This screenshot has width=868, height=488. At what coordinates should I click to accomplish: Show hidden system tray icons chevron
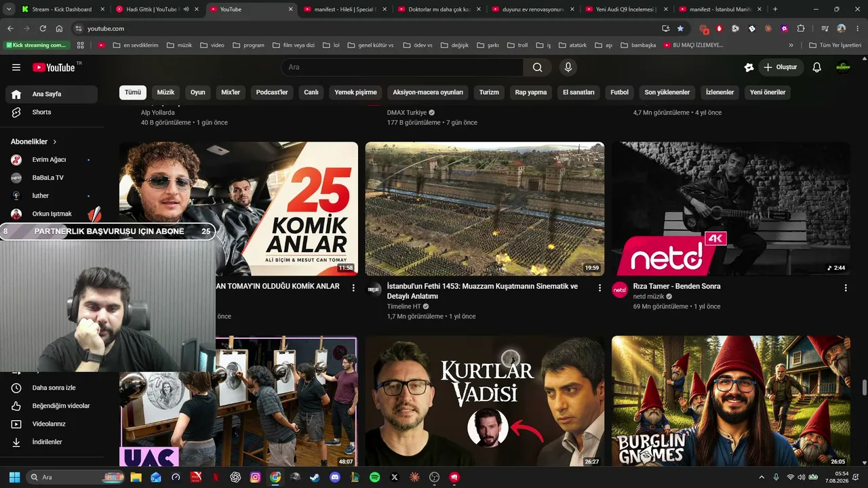pos(762,477)
